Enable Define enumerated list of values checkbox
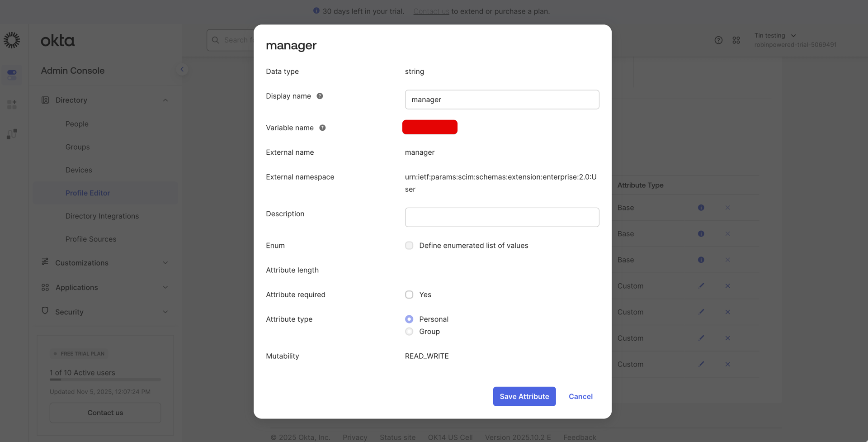The height and width of the screenshot is (442, 868). (x=409, y=245)
